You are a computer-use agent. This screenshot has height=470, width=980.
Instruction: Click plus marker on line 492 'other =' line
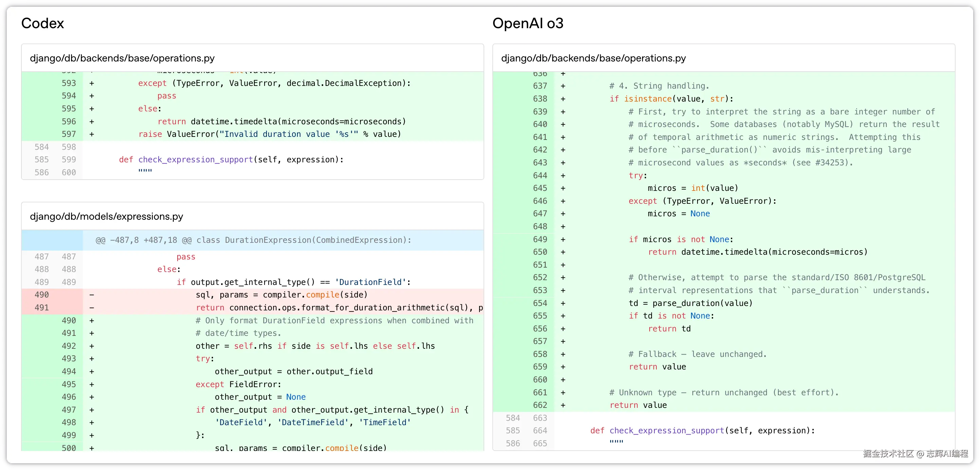pos(92,346)
